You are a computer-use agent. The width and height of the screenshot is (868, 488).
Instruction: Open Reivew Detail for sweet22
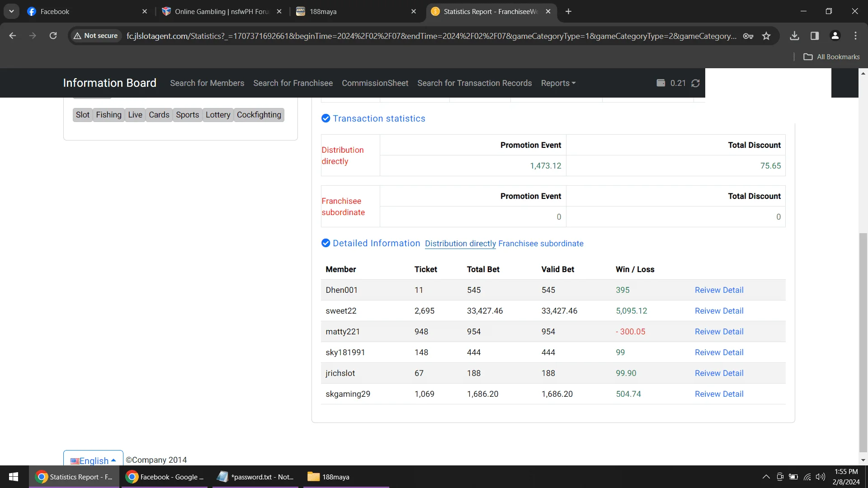(x=719, y=311)
